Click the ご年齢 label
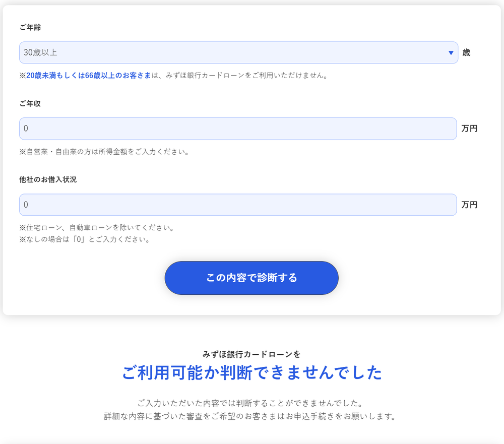This screenshot has width=504, height=444. pos(30,27)
